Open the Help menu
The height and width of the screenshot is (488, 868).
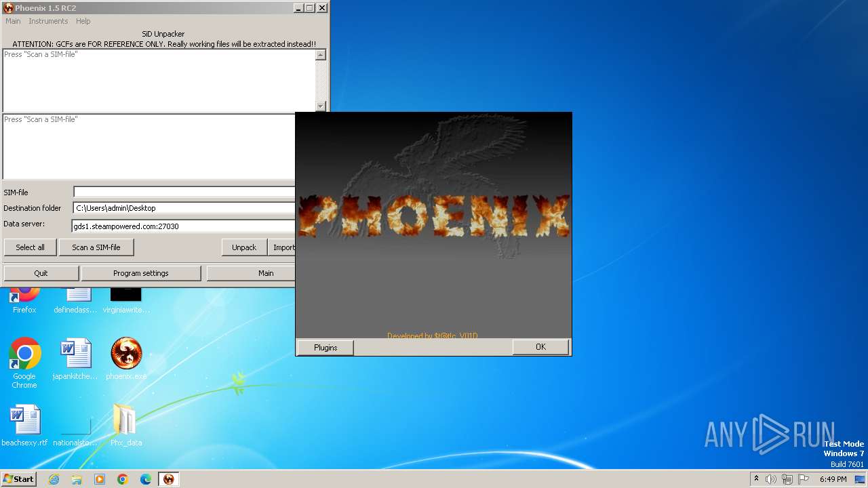coord(83,21)
